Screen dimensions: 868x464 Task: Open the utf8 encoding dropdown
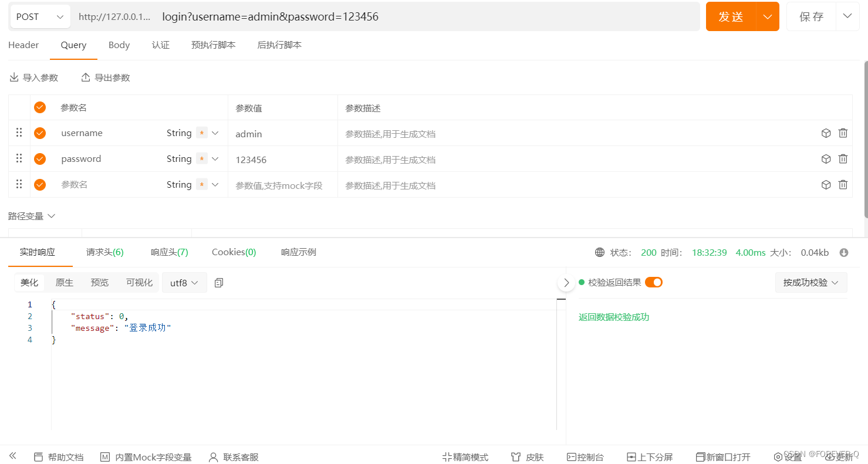point(184,283)
